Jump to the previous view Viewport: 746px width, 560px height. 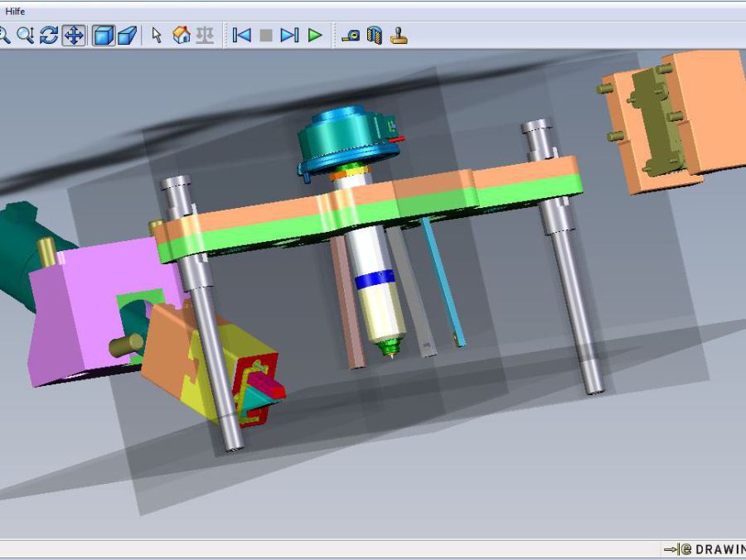click(241, 36)
